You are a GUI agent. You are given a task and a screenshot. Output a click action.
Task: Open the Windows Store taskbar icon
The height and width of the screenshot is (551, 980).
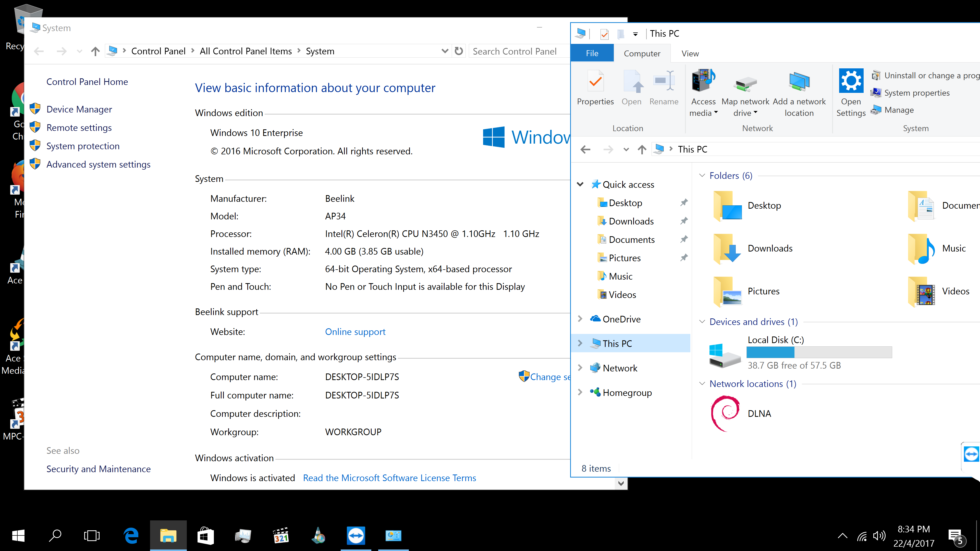205,535
